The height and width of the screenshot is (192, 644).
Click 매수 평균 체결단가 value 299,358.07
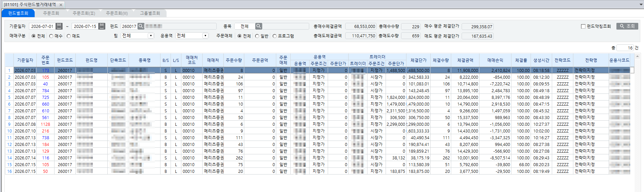pyautogui.click(x=477, y=27)
